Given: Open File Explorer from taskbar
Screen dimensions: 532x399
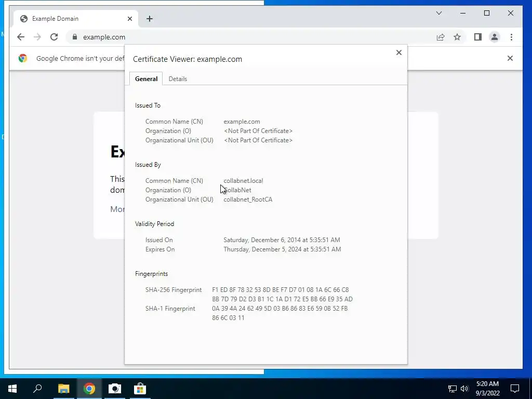Looking at the screenshot, I should [x=63, y=389].
